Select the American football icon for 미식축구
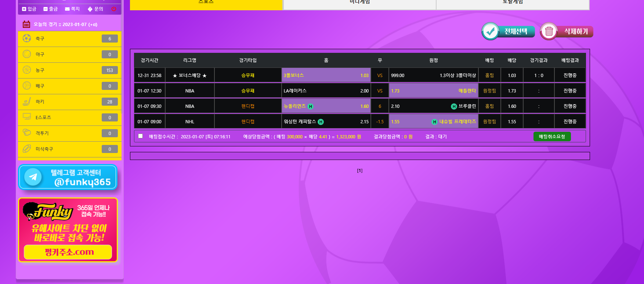This screenshot has height=284, width=644. click(27, 149)
